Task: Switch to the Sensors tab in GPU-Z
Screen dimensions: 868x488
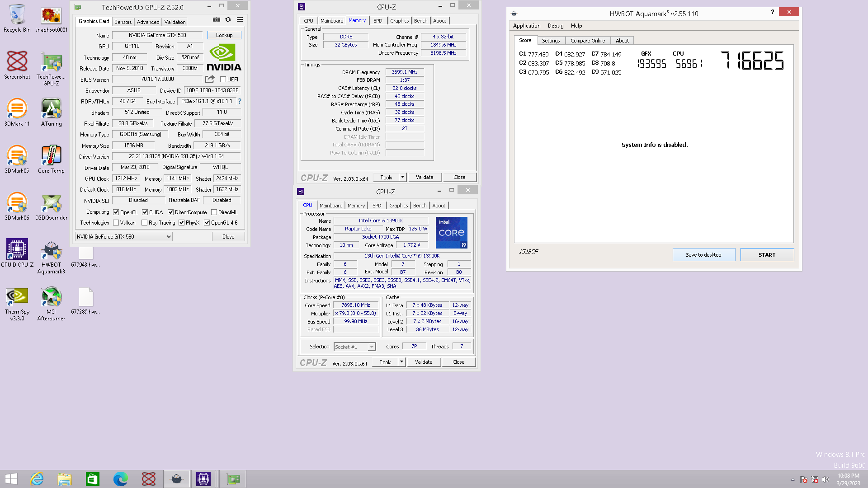Action: 123,22
